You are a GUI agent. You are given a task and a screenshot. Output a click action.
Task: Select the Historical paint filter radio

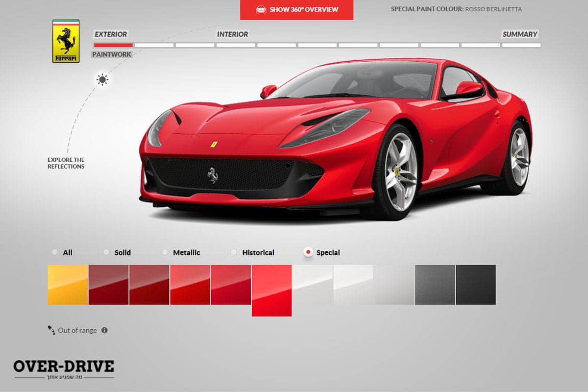pos(234,252)
